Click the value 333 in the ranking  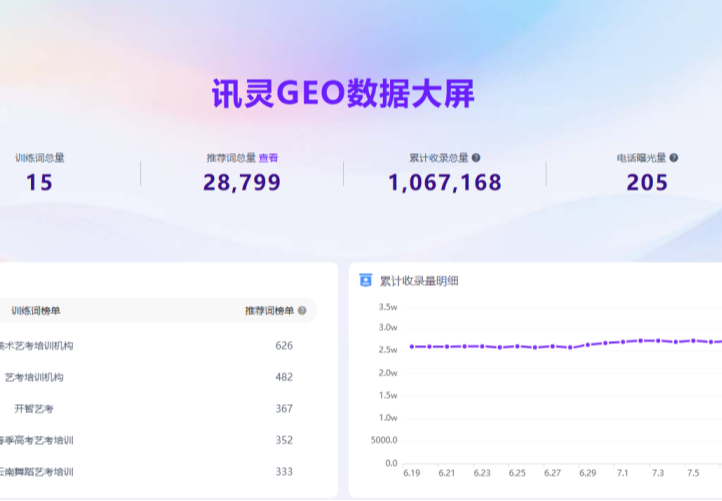point(284,472)
